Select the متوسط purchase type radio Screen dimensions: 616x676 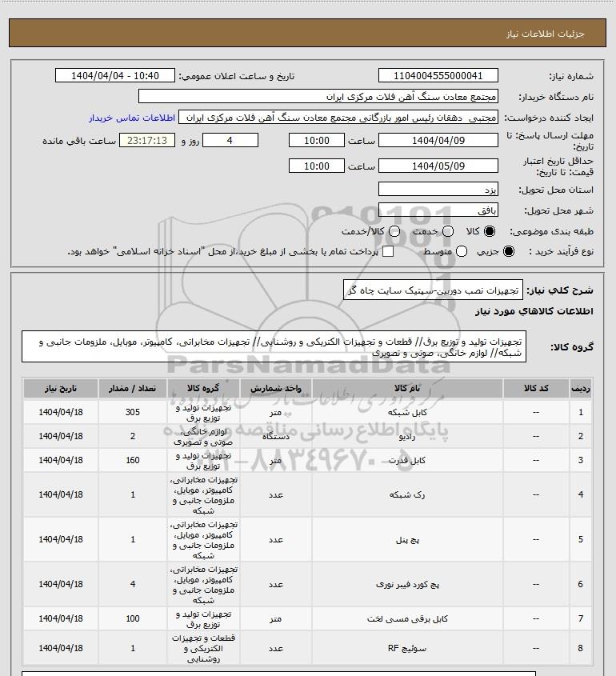462,251
